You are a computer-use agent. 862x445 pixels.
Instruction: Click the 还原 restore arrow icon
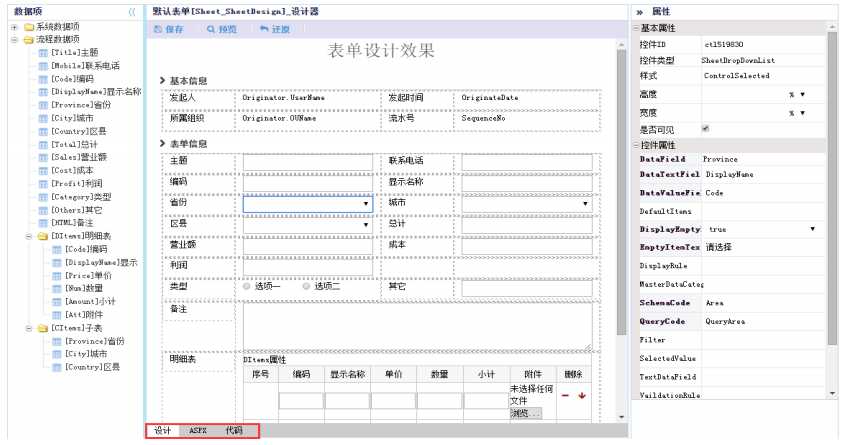pos(264,29)
